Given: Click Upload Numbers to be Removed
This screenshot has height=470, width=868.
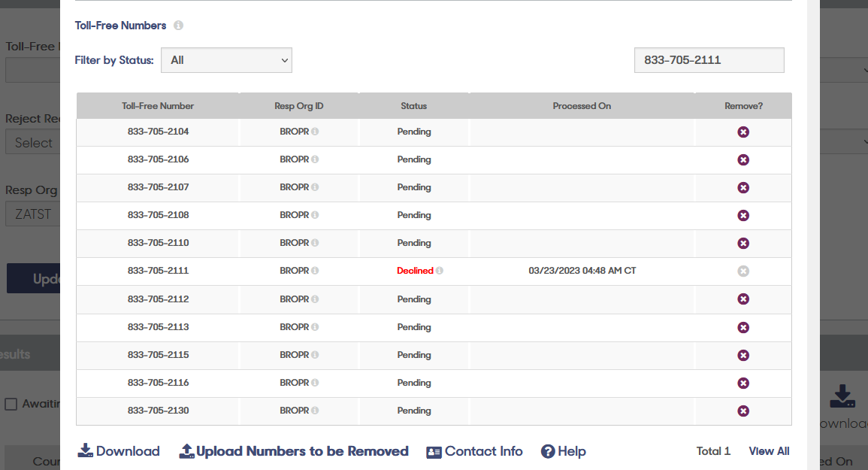Looking at the screenshot, I should [x=294, y=451].
